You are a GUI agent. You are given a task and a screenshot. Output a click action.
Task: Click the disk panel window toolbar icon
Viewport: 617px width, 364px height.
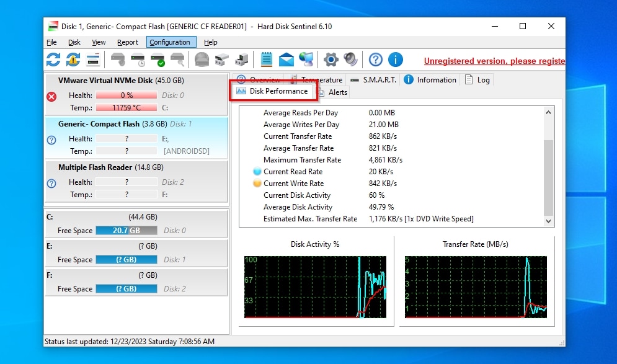tap(93, 60)
